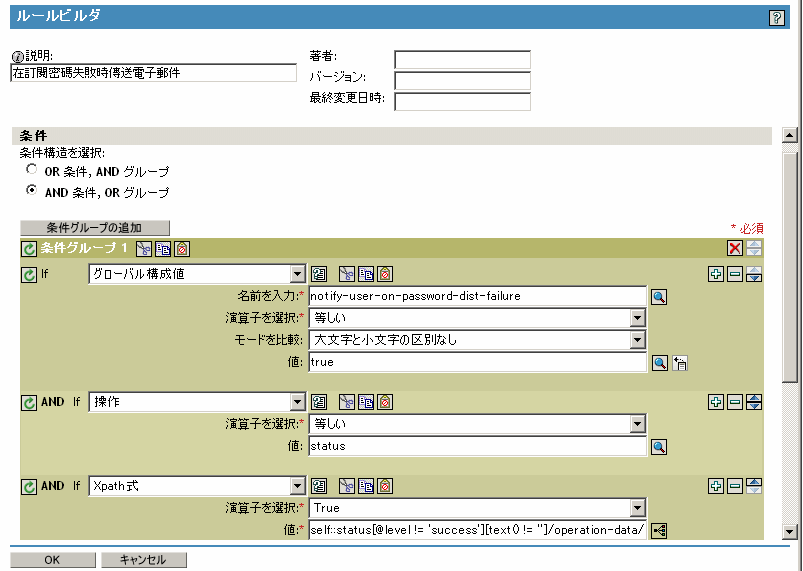
Task: Click the paste icon in the 条件グループ 1 header
Action: 182,249
